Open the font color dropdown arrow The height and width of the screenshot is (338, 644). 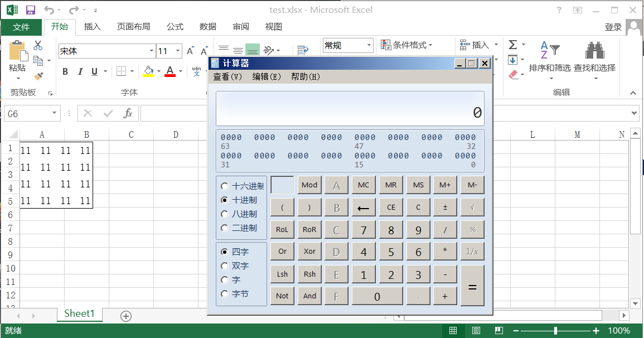(180, 71)
